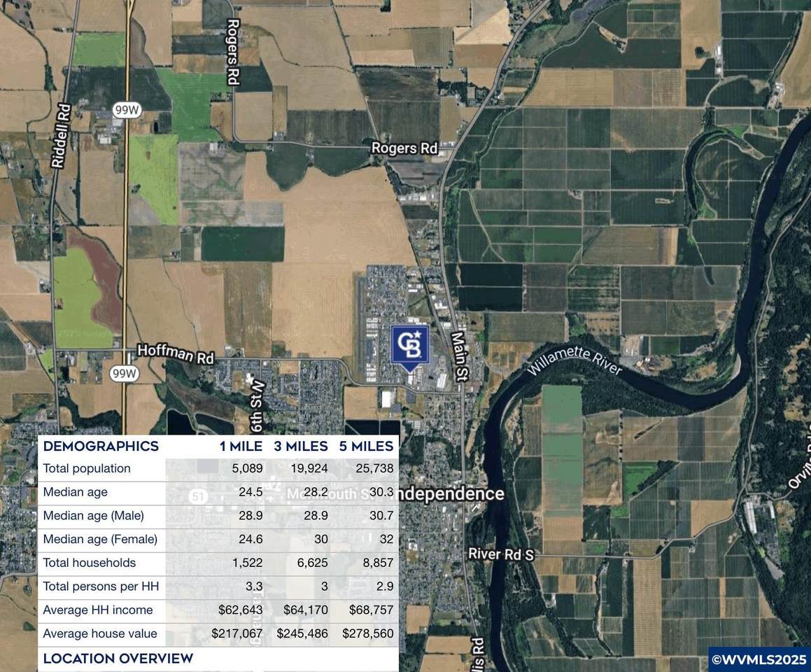811x672 pixels.
Task: Click the Independence city label
Action: point(451,494)
